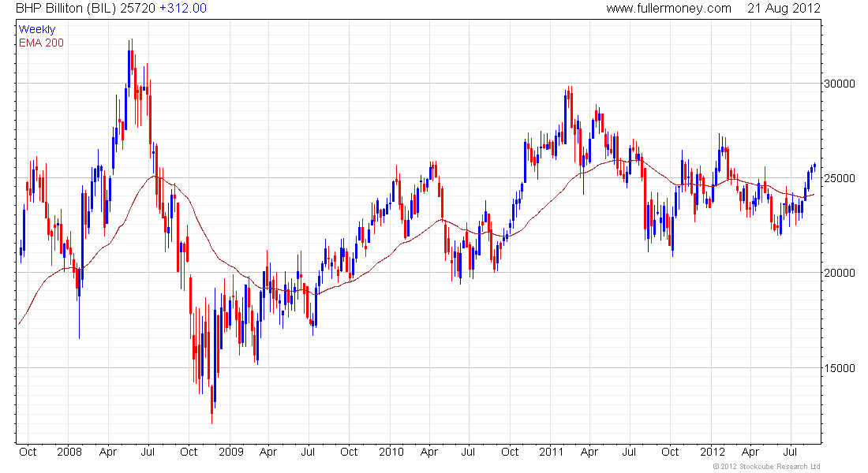Click the 2010 year axis label

pos(391,452)
